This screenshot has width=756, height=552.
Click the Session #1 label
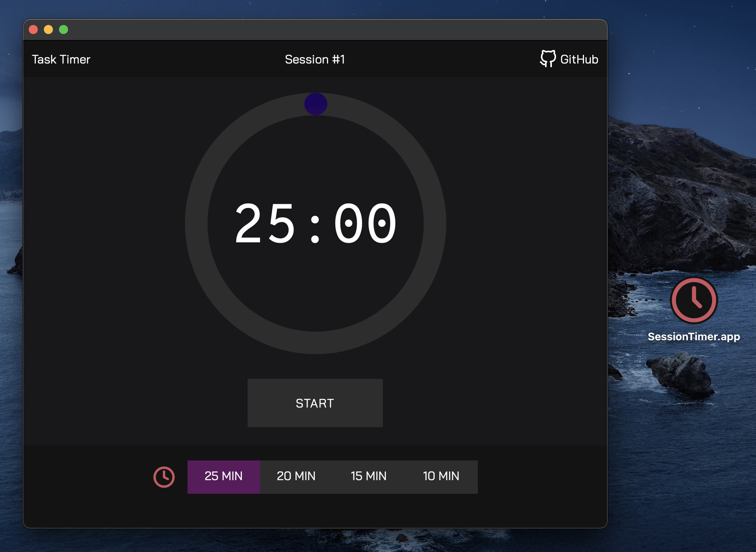coord(315,59)
